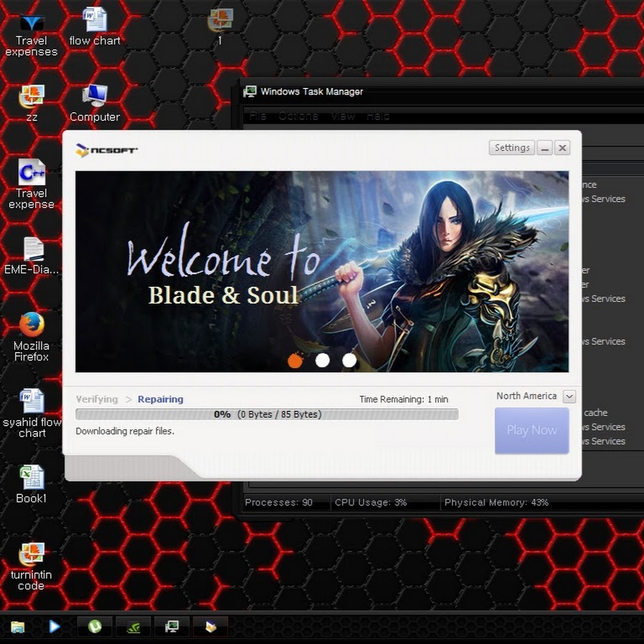Click the NCSOFT logo in launcher
The height and width of the screenshot is (644, 644).
pyautogui.click(x=107, y=150)
